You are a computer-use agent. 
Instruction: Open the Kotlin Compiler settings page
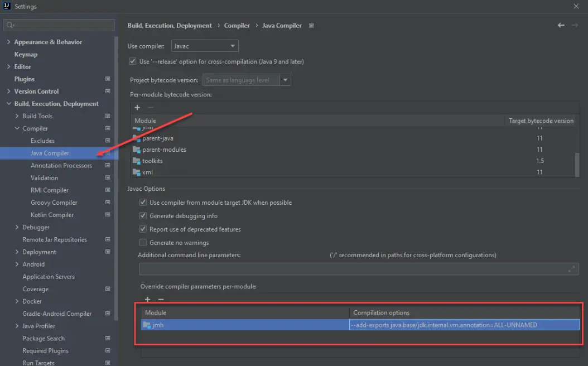click(x=52, y=215)
